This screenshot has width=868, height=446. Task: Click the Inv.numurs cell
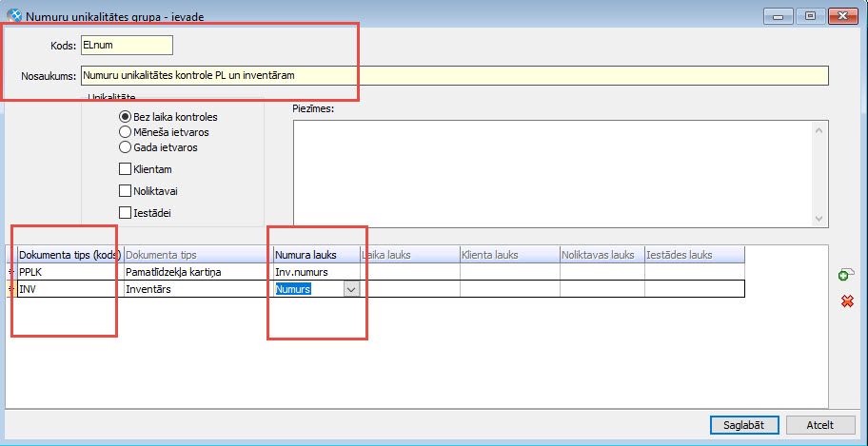[x=317, y=272]
